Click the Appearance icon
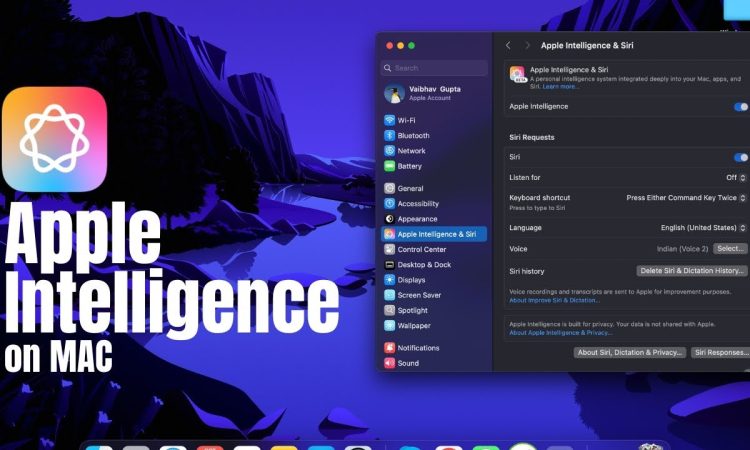The height and width of the screenshot is (450, 750). pyautogui.click(x=389, y=219)
